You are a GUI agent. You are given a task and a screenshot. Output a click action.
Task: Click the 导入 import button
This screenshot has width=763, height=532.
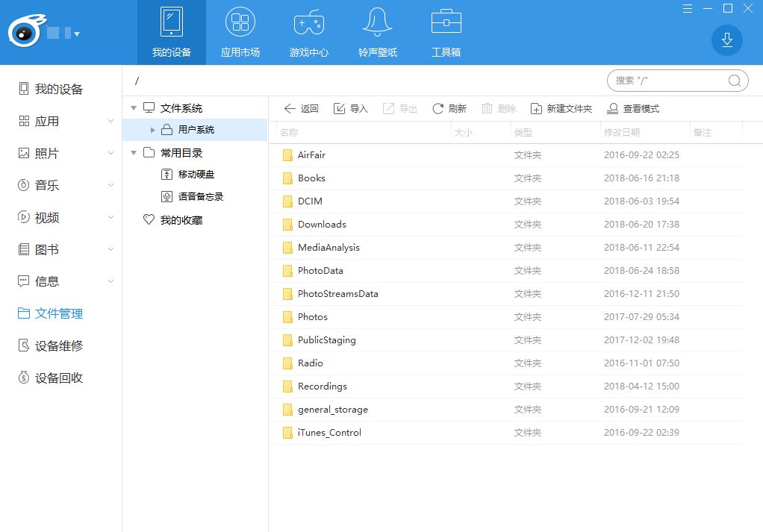click(x=350, y=108)
